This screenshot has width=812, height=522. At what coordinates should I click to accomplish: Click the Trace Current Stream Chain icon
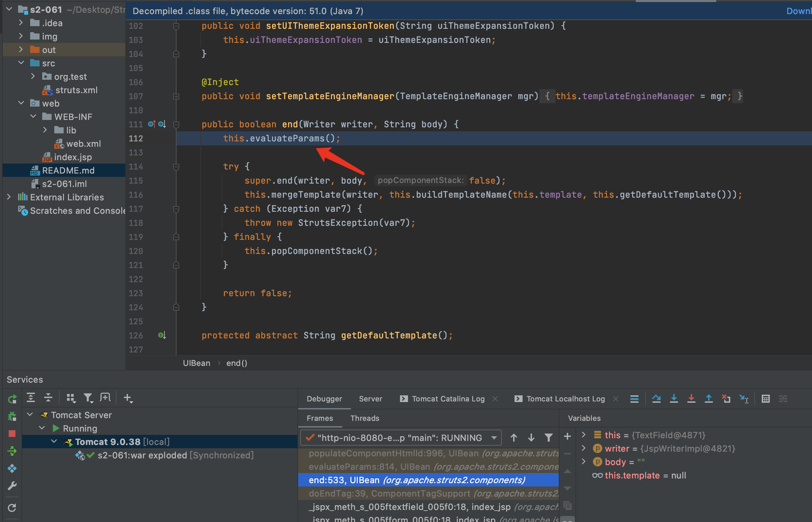(783, 399)
